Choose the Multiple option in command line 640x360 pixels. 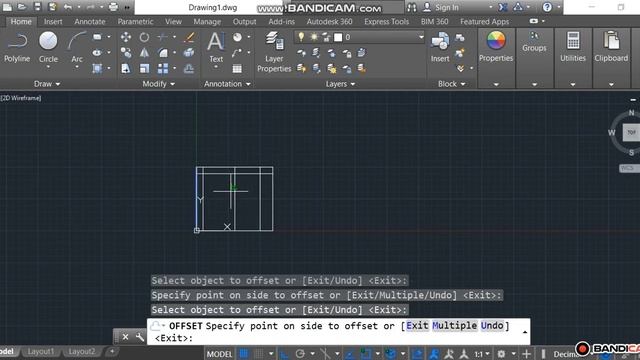[454, 326]
